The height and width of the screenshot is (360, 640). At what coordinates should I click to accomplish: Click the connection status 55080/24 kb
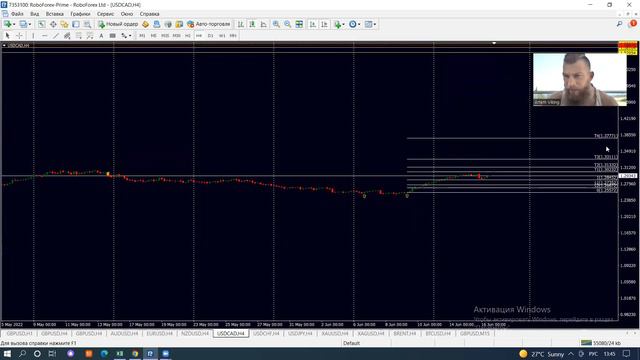coord(602,343)
